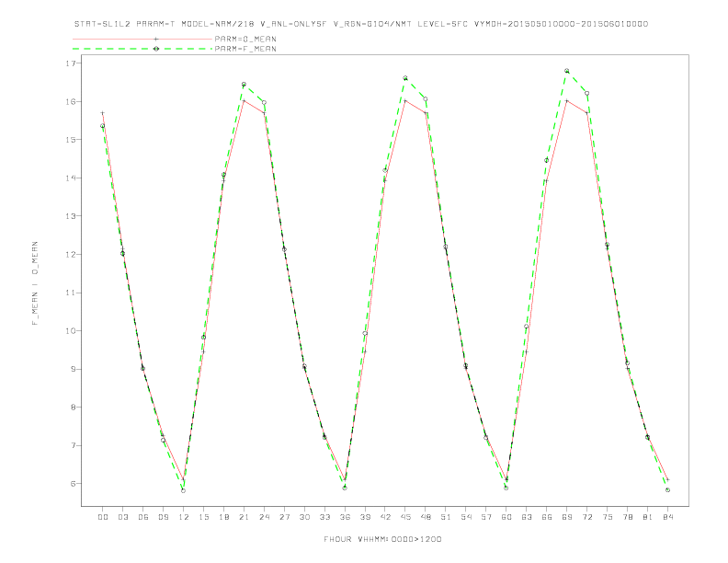Click the PARM=O_MEAN legend label
Viewport: 728px width, 563px height.
click(245, 39)
